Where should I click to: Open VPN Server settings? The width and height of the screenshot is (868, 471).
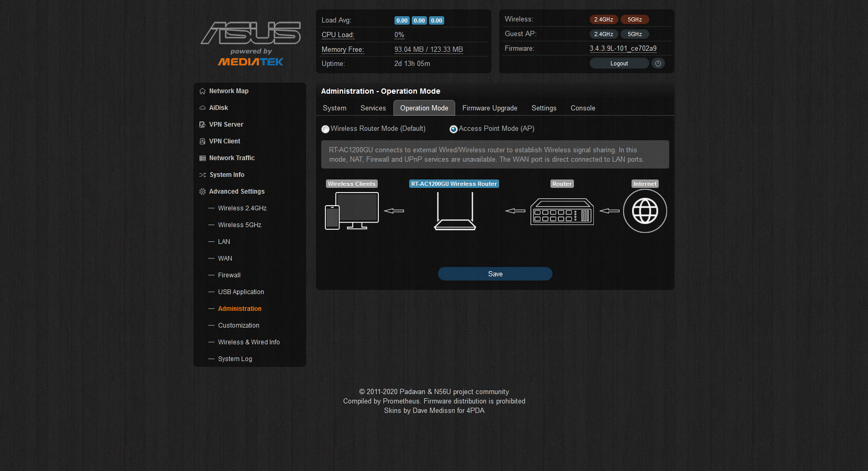pos(226,125)
